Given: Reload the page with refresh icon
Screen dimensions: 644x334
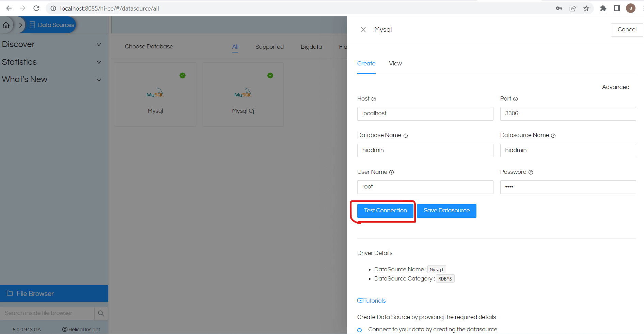Looking at the screenshot, I should [36, 8].
